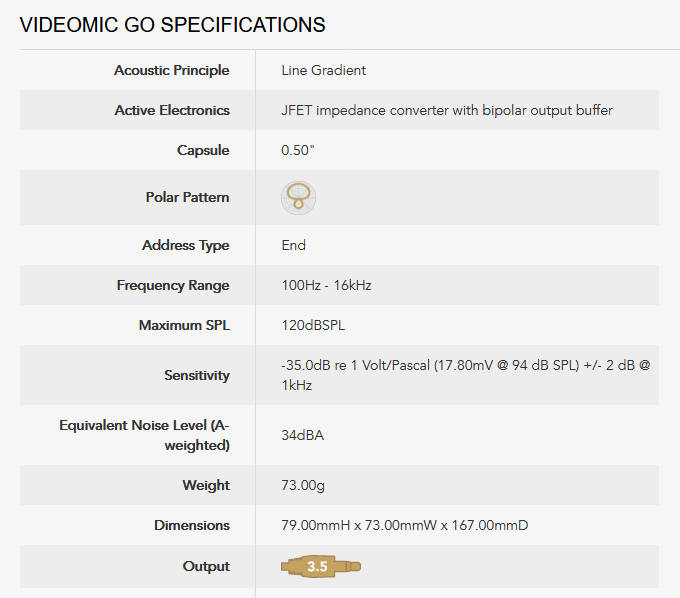Click the 3.5mm output jack icon
Image resolution: width=680 pixels, height=598 pixels.
click(x=320, y=567)
